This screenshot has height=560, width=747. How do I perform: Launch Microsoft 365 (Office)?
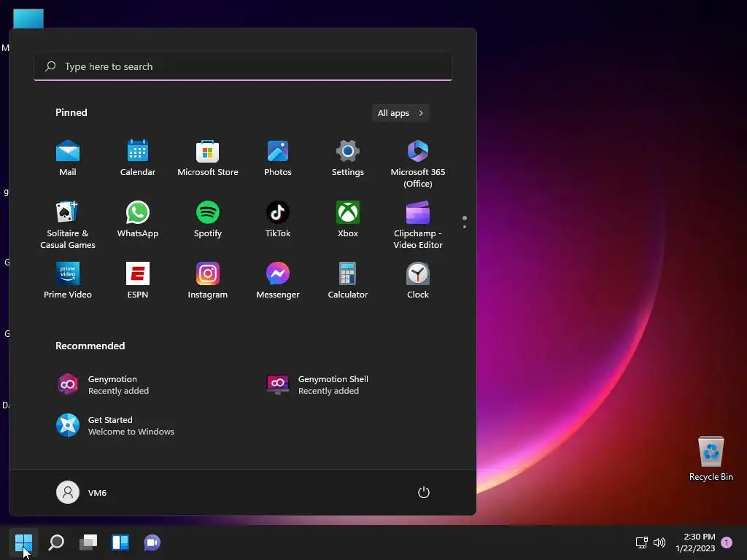click(418, 164)
